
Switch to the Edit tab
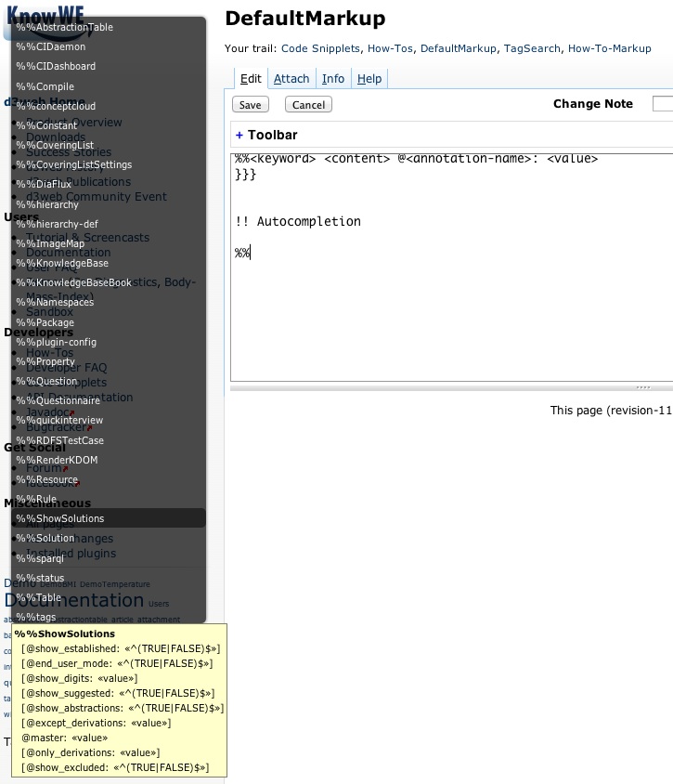(x=251, y=79)
